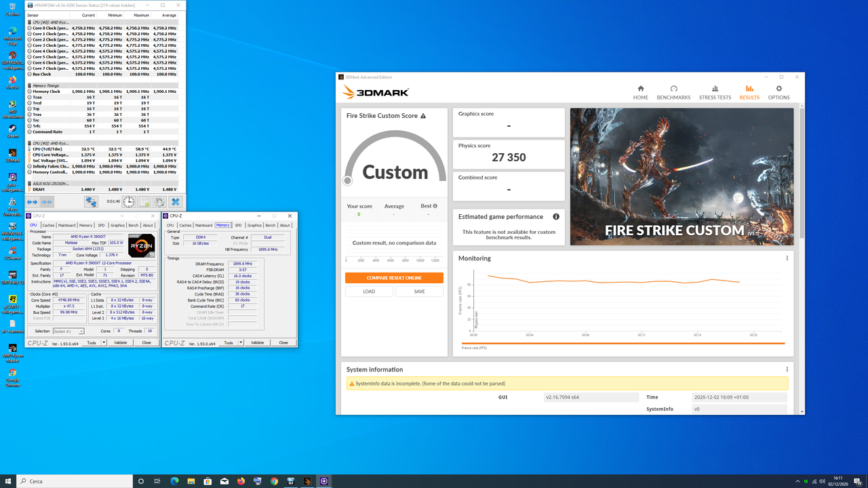Open the Monitoring panel's three-dot menu
This screenshot has height=488, width=868.
tap(787, 258)
